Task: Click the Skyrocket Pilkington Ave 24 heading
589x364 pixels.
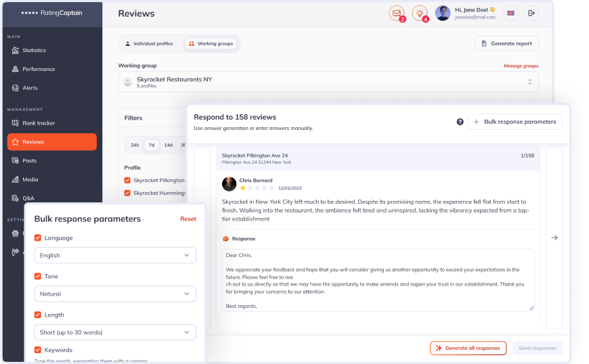Action: coord(255,156)
